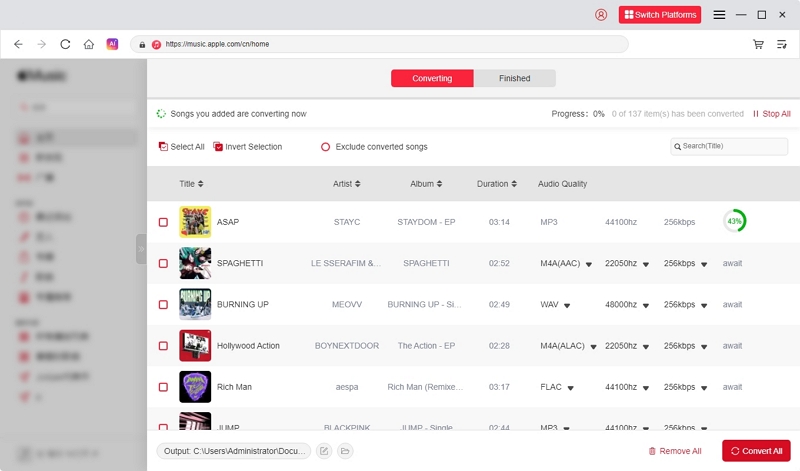
Task: Open the shopping cart icon
Action: tap(759, 44)
